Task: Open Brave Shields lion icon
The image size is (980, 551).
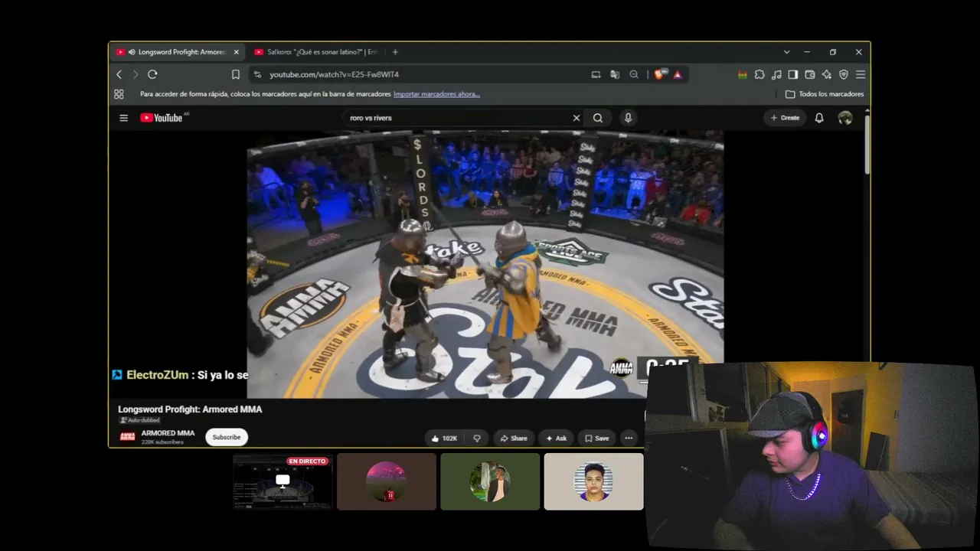Action: coord(660,74)
